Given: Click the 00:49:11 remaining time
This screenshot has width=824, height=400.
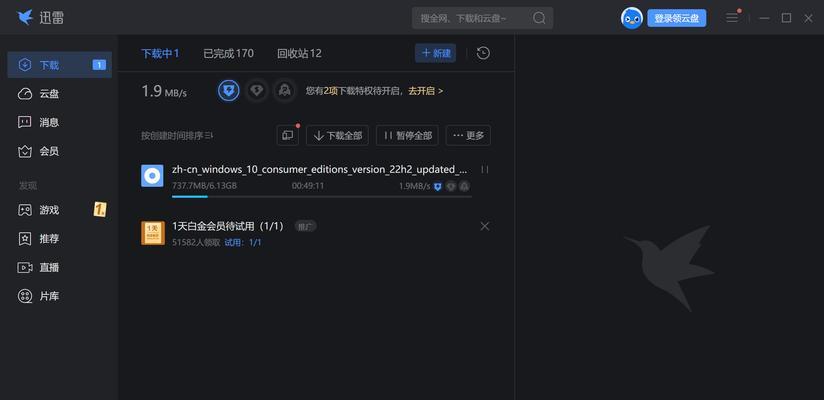Looking at the screenshot, I should [x=308, y=186].
